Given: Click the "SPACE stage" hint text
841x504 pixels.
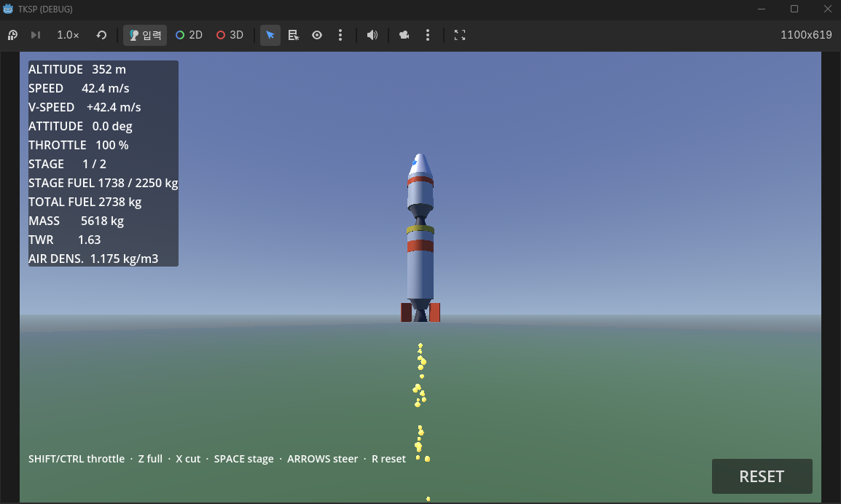Looking at the screenshot, I should point(243,459).
